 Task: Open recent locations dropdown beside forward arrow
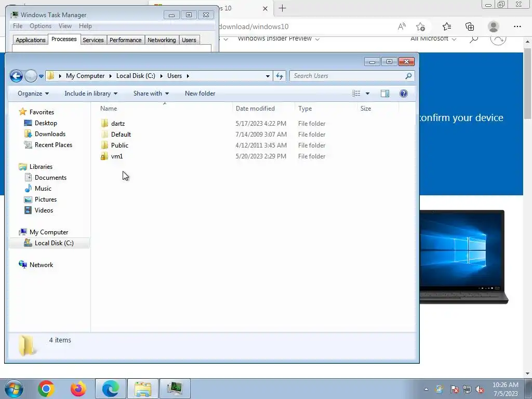pos(41,76)
